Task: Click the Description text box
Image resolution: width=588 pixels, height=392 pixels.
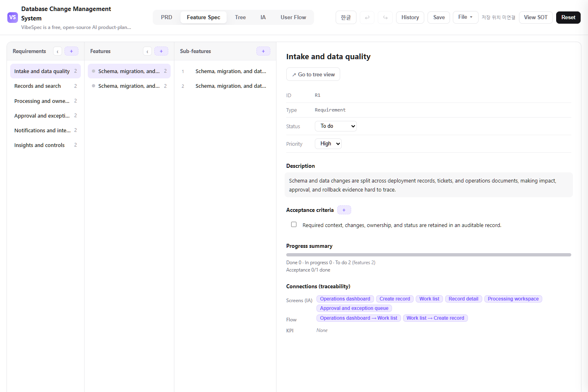Action: coord(429,185)
